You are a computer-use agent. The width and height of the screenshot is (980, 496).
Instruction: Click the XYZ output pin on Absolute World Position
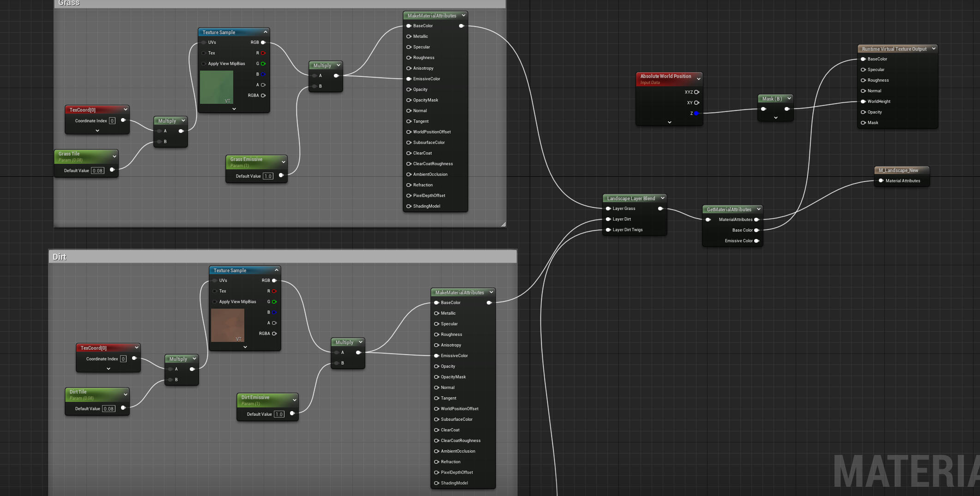point(696,92)
